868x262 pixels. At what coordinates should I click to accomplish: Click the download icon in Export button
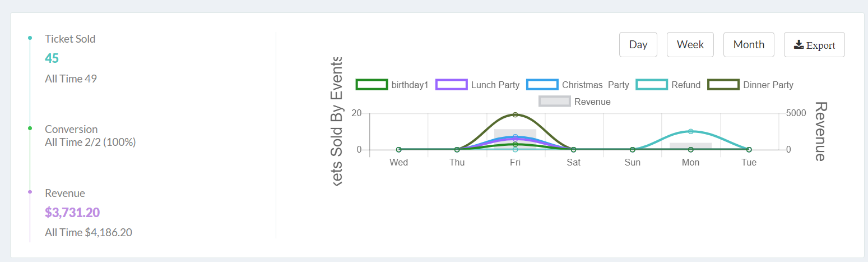[x=799, y=45]
